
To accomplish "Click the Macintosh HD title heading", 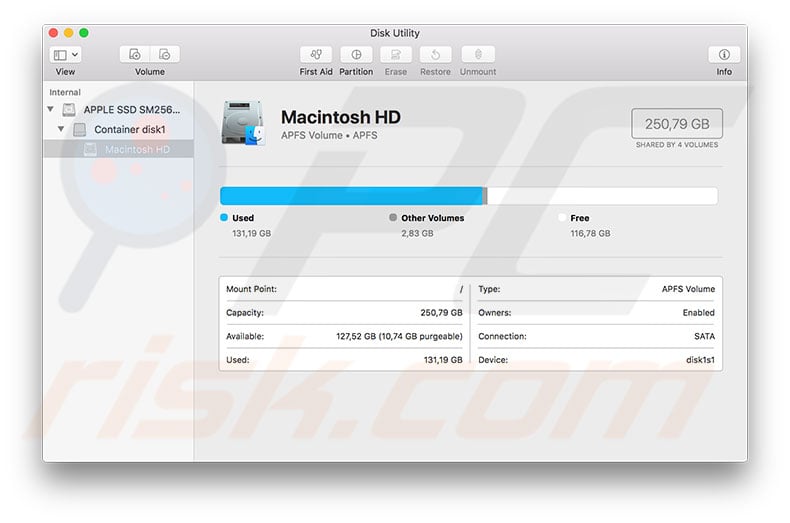I will (x=341, y=117).
